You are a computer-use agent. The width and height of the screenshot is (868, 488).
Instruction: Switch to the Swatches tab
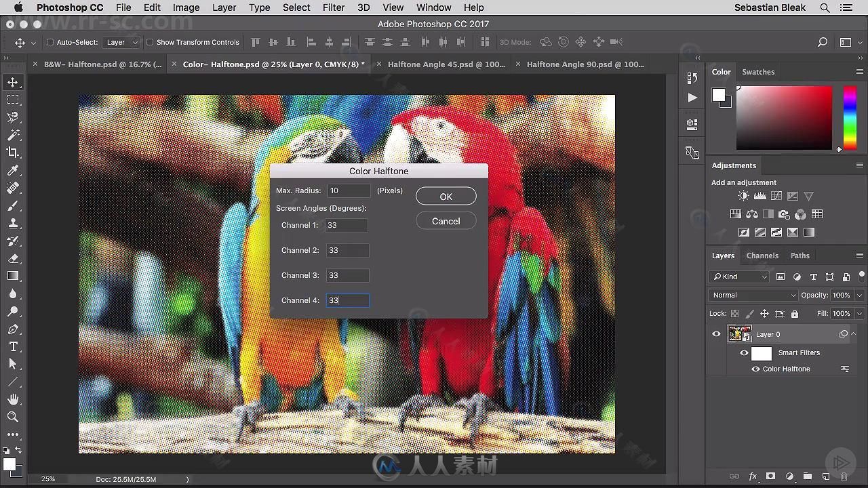[x=758, y=72]
